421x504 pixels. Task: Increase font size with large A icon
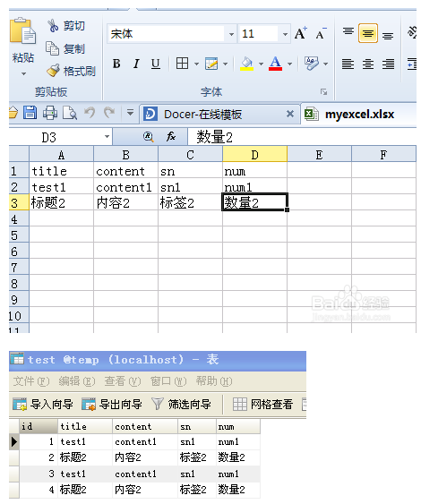coord(300,33)
